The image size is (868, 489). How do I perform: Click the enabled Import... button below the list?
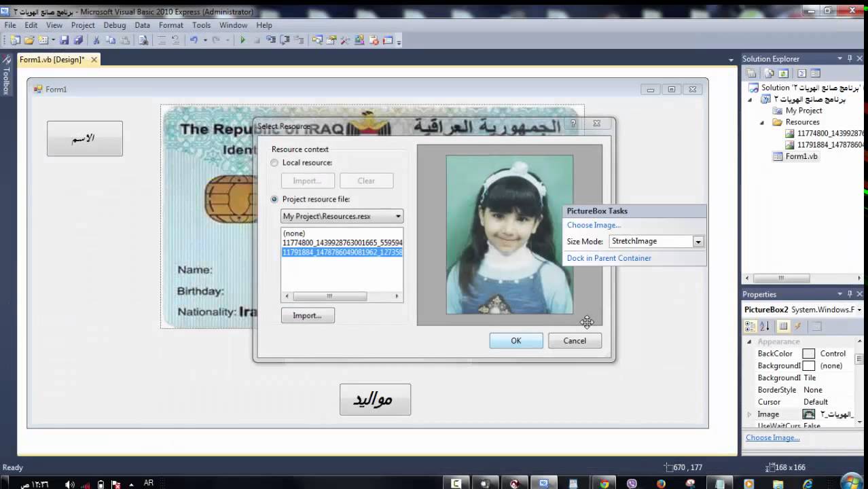click(x=308, y=315)
